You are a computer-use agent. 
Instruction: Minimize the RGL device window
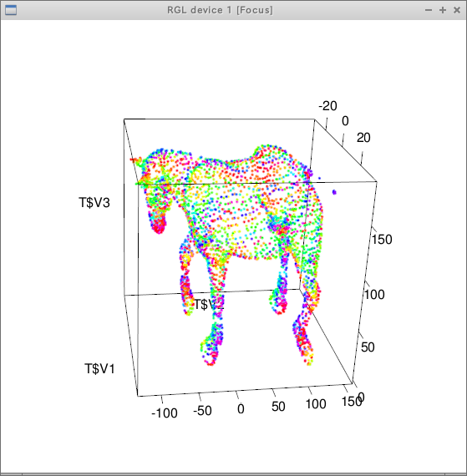429,10
